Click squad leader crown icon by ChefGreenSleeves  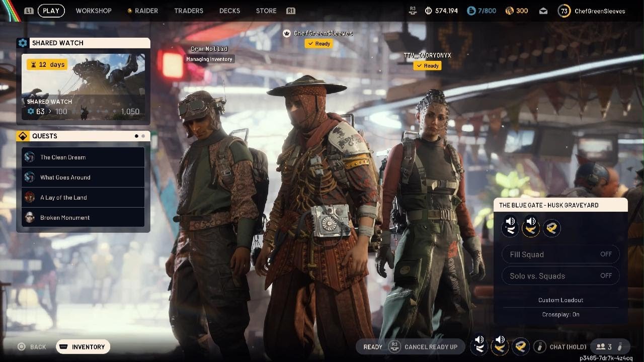click(x=287, y=33)
